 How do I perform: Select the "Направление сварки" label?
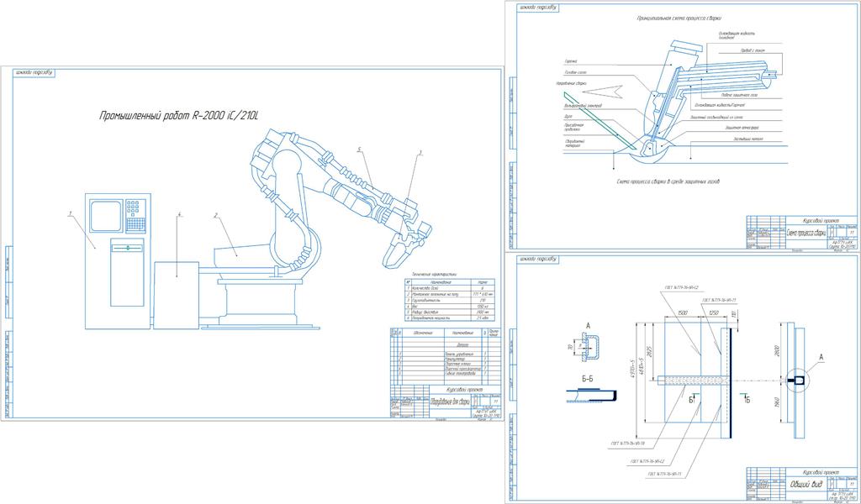(x=571, y=83)
